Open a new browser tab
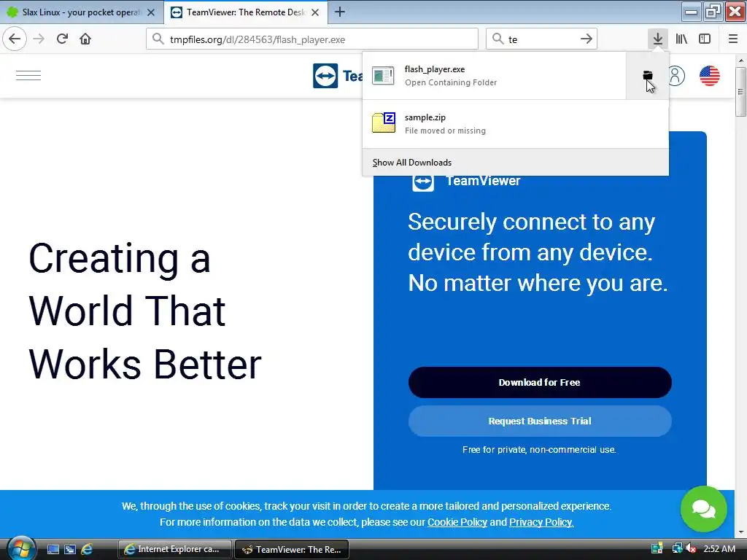The height and width of the screenshot is (560, 747). coord(340,12)
